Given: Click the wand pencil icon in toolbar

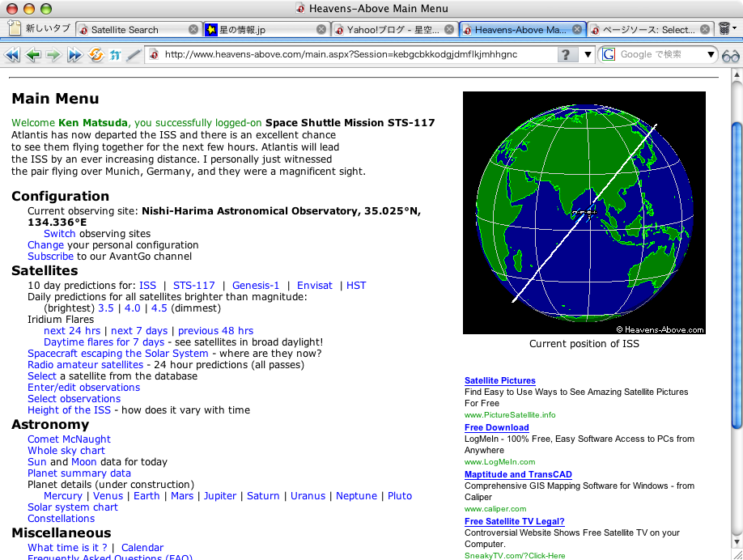Looking at the screenshot, I should point(134,55).
